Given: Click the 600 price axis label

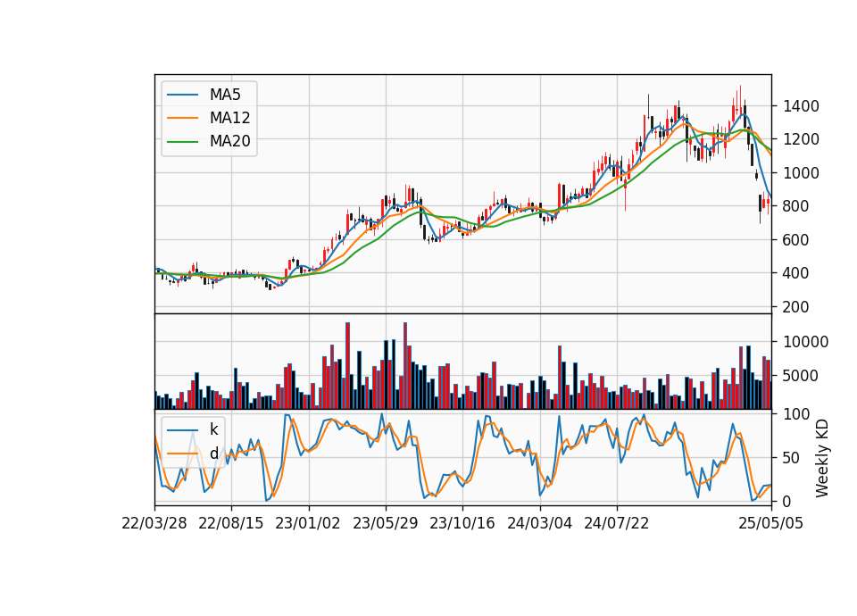Looking at the screenshot, I should tap(795, 240).
